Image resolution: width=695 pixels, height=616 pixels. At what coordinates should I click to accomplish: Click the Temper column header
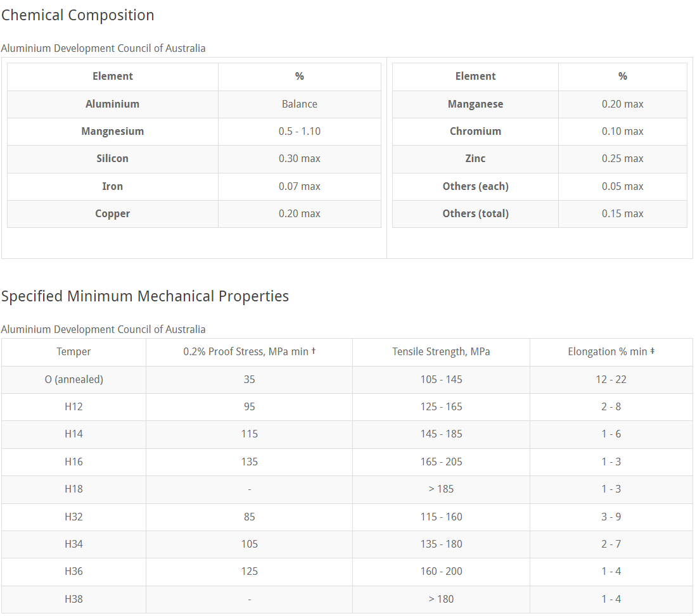click(73, 351)
